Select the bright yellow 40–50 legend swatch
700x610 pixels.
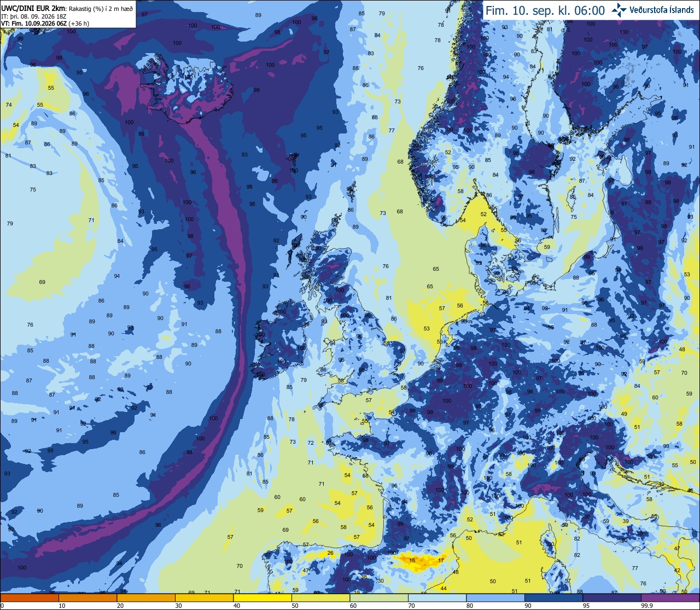pyautogui.click(x=262, y=598)
